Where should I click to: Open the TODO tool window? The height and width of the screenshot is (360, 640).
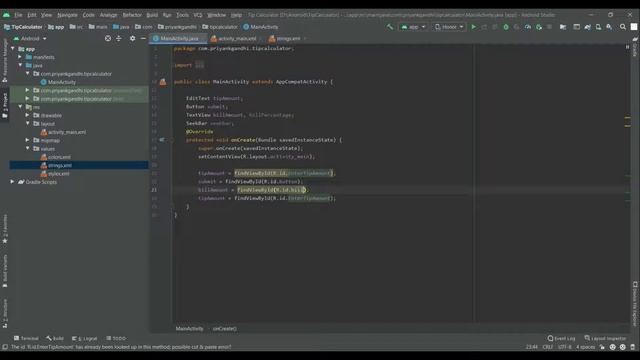tap(116, 338)
